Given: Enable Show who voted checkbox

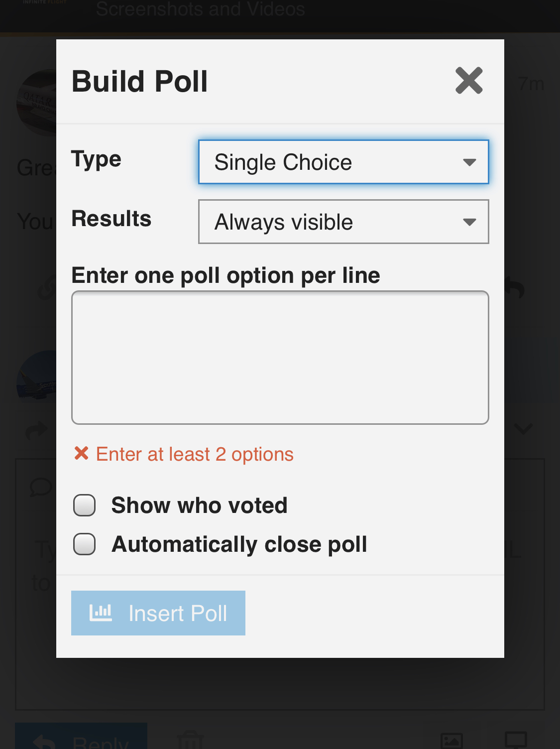Looking at the screenshot, I should [x=85, y=505].
